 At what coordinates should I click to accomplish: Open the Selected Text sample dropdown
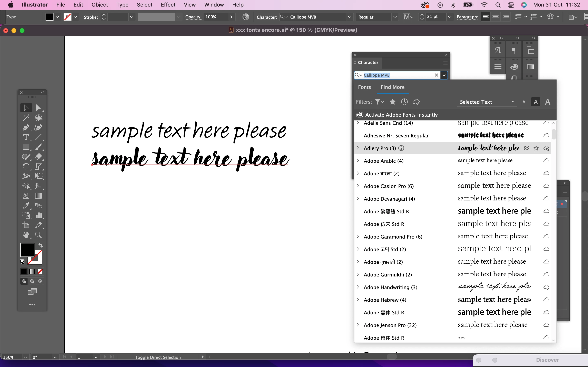[487, 102]
